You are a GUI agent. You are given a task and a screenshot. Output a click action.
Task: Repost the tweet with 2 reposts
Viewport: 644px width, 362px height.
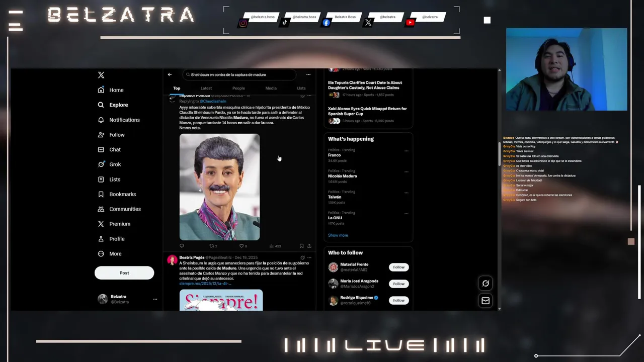click(x=213, y=246)
